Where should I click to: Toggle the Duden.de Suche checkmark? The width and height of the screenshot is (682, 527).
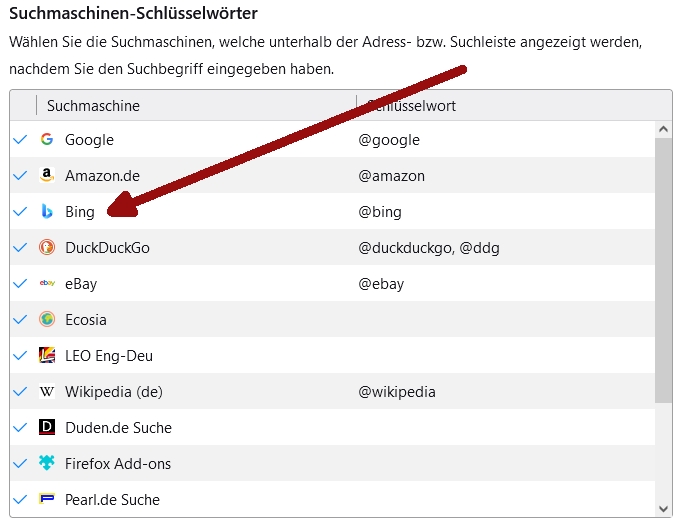(x=20, y=427)
